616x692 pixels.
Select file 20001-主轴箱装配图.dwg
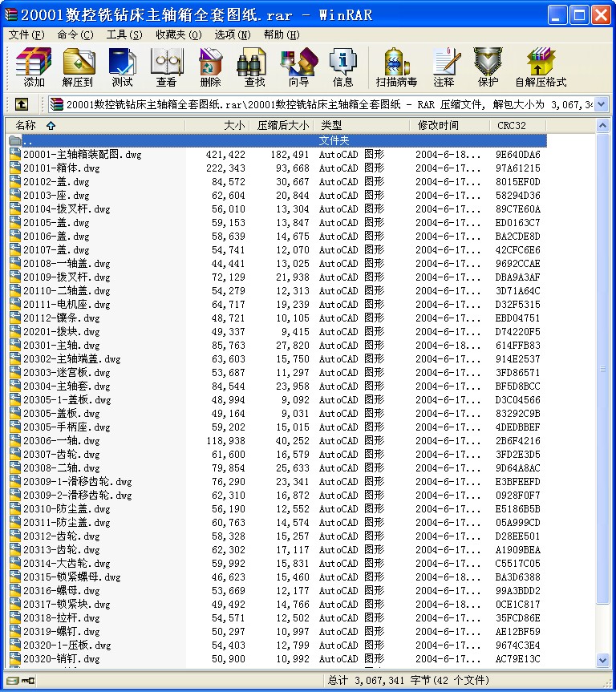[82, 155]
